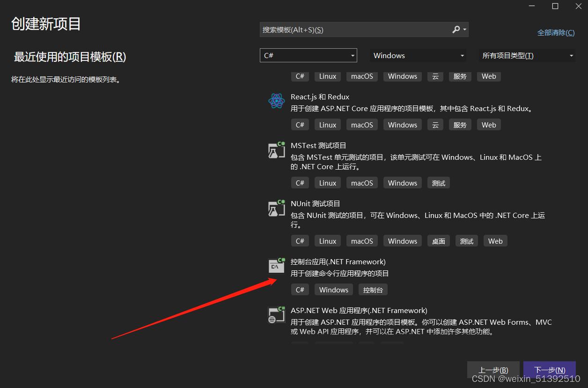Viewport: 588px width, 388px height.
Task: Close the create new project dialog
Action: point(579,6)
